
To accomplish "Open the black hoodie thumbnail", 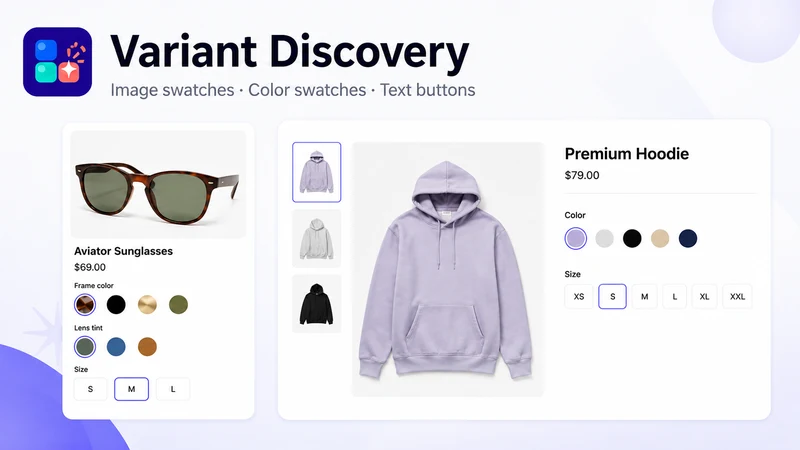I will tap(317, 304).
